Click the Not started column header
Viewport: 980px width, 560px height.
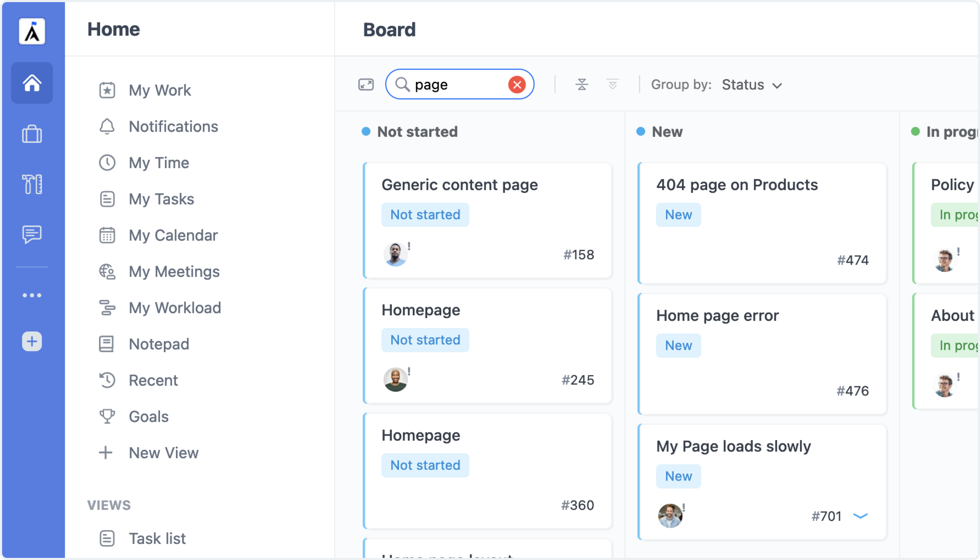click(x=417, y=132)
